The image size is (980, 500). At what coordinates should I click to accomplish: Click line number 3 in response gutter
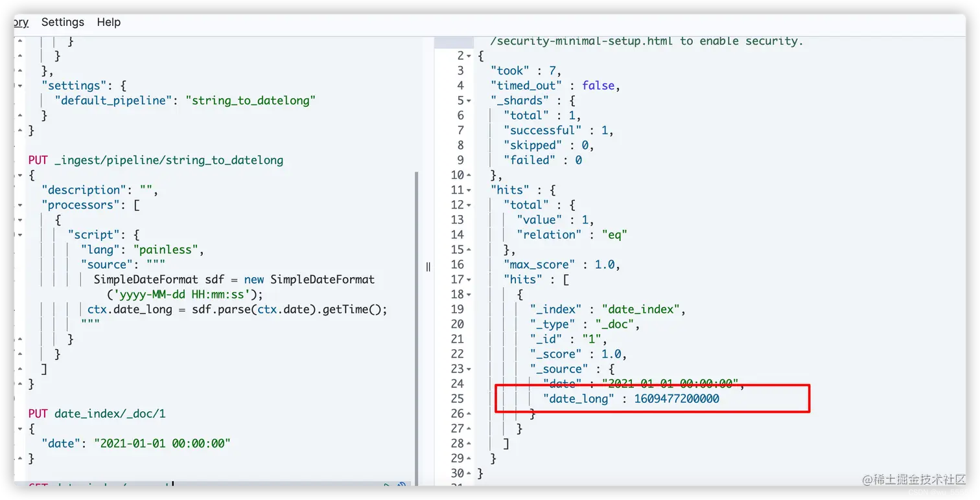tap(460, 71)
